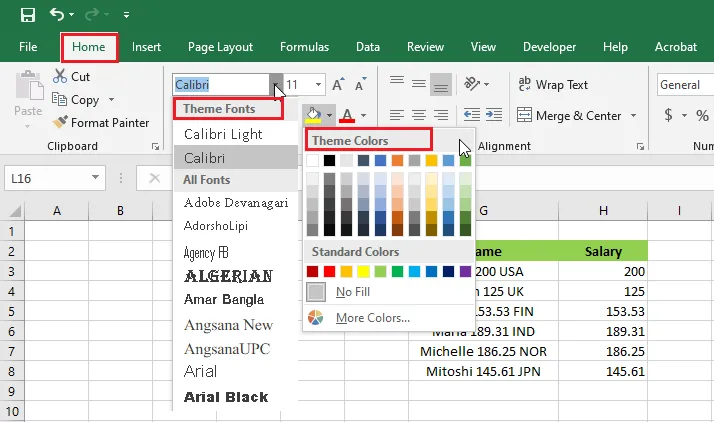This screenshot has width=714, height=422.
Task: Click the Save icon in quick access toolbar
Action: (28, 15)
